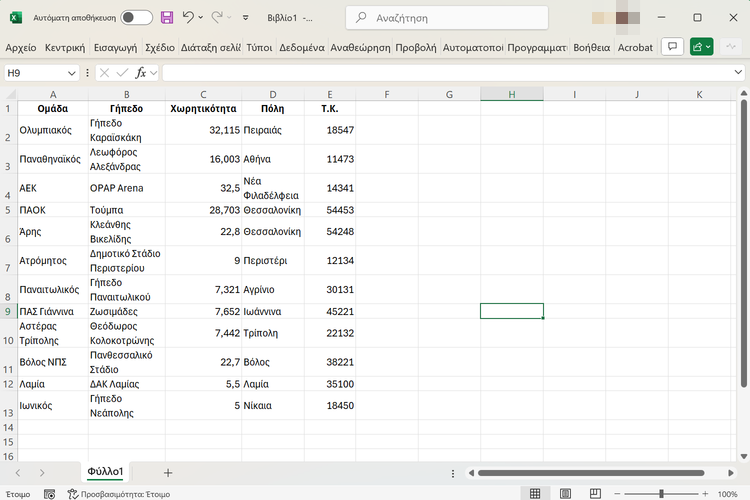This screenshot has height=500, width=750.
Task: Expand the formula bar chevron
Action: coord(738,72)
